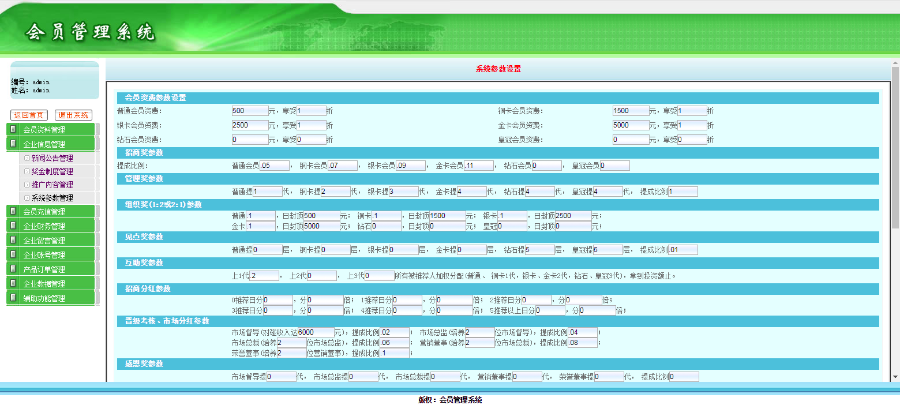Focus 见点奖 钻石提 field showing 5
Image resolution: width=900 pixels, height=405 pixels.
540,250
